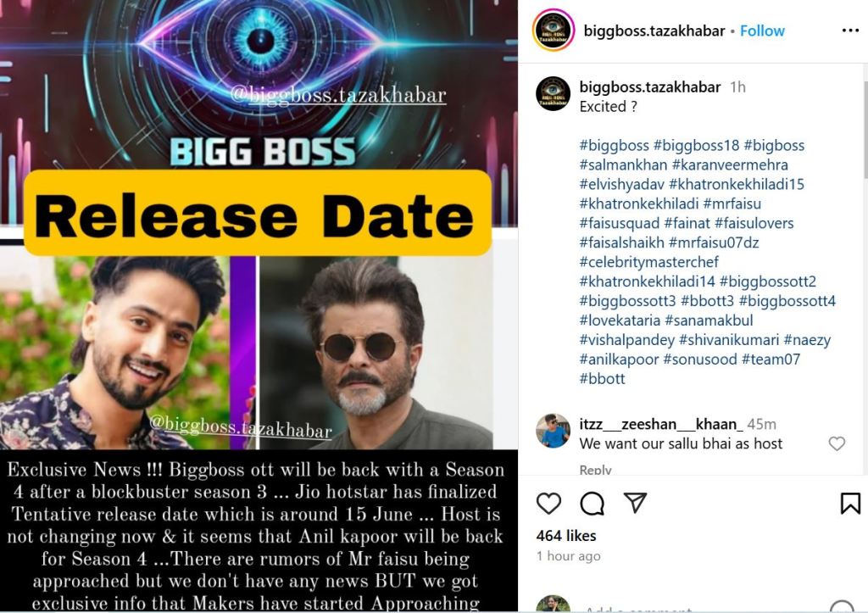Open the #anilkapoor hashtag link

pyautogui.click(x=619, y=359)
